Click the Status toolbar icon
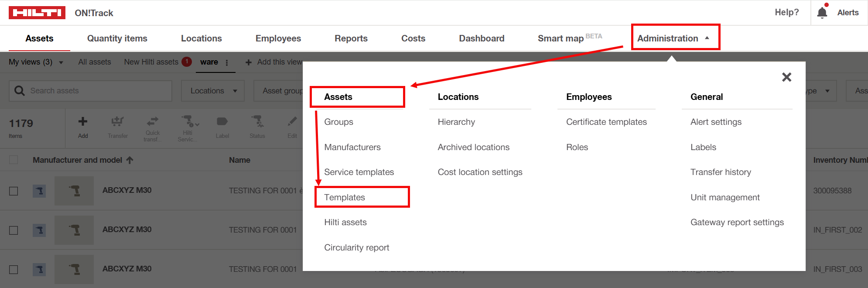Screen dimensions: 868x288 [x=257, y=122]
